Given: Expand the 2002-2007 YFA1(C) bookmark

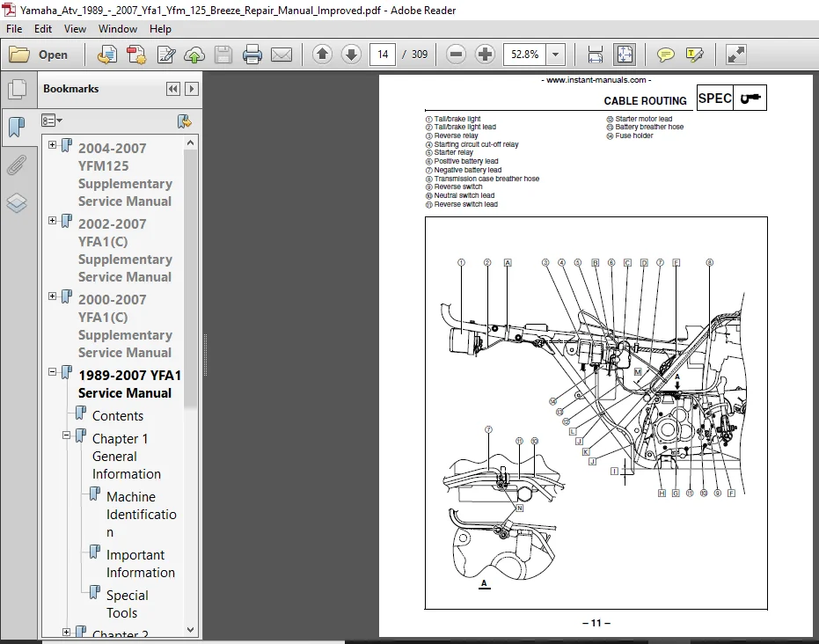Looking at the screenshot, I should [x=52, y=221].
